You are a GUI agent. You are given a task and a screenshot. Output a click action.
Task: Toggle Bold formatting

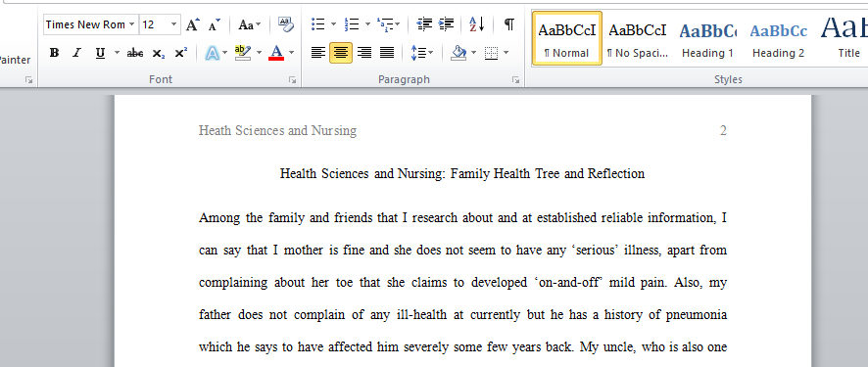(54, 53)
